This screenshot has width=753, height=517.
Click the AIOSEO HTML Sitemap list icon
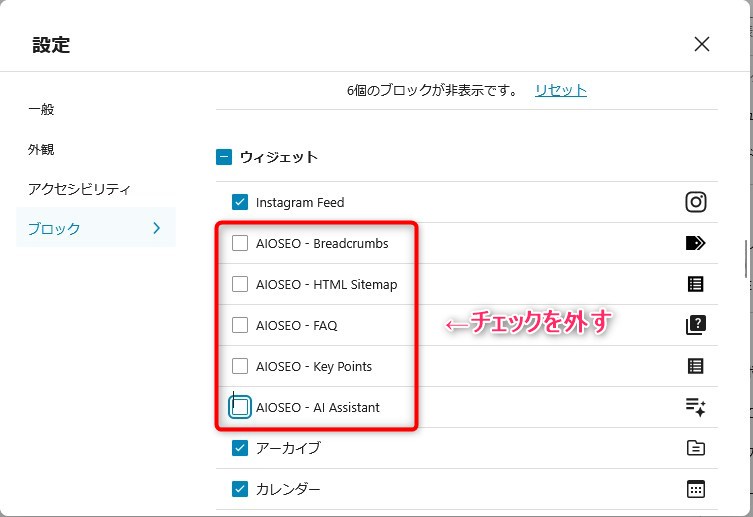coord(695,284)
